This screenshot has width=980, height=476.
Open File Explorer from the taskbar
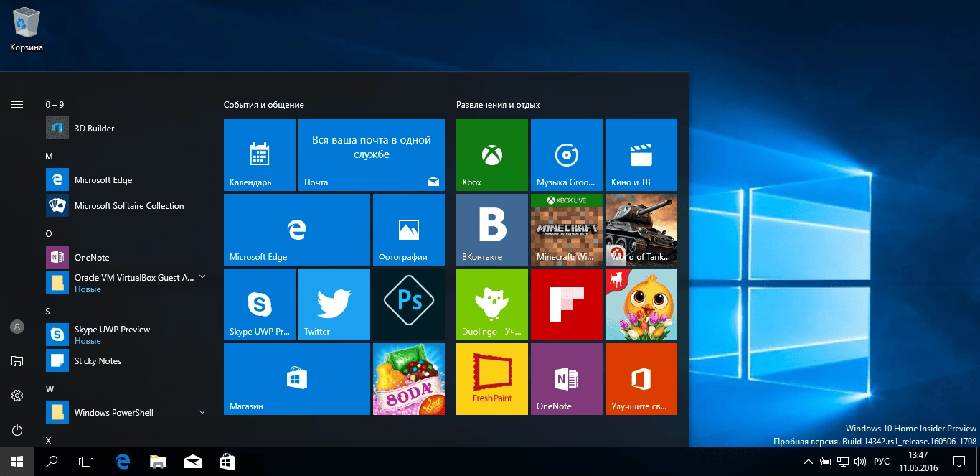click(x=158, y=462)
